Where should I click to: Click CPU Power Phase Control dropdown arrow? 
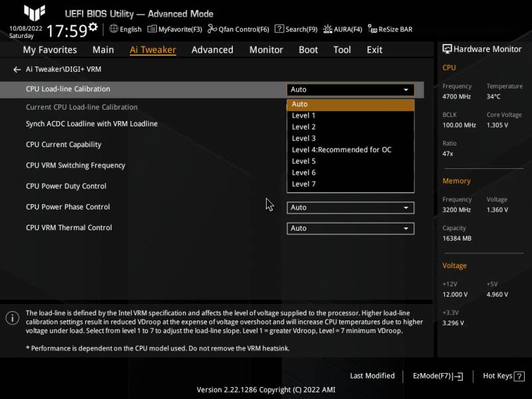point(406,207)
